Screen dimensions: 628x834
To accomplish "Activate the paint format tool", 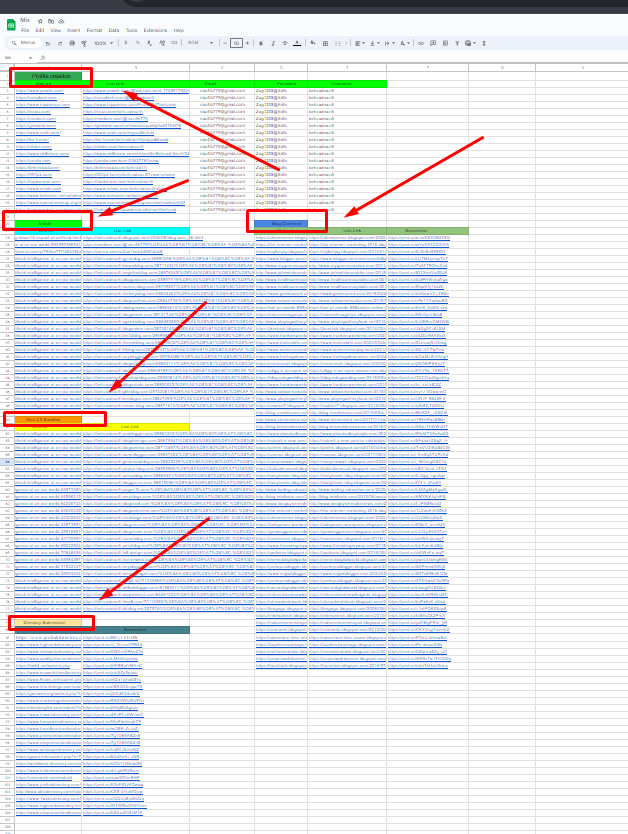I will [x=83, y=43].
